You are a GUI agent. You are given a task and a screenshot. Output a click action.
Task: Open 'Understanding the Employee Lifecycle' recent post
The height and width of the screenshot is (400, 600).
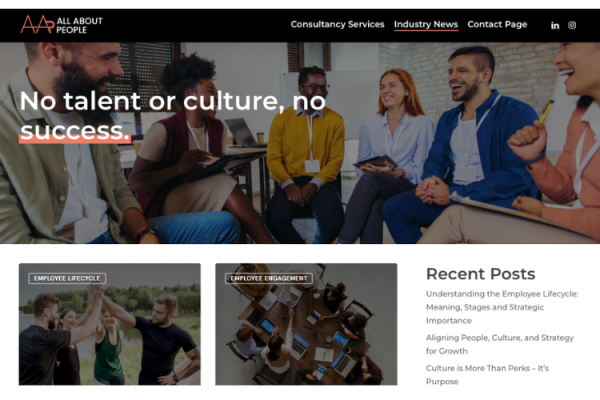(502, 307)
